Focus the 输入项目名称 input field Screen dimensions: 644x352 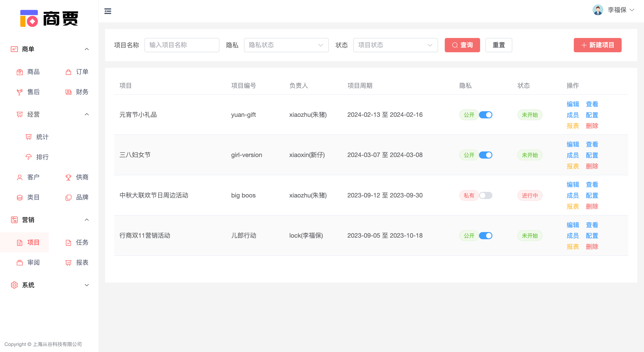[182, 45]
